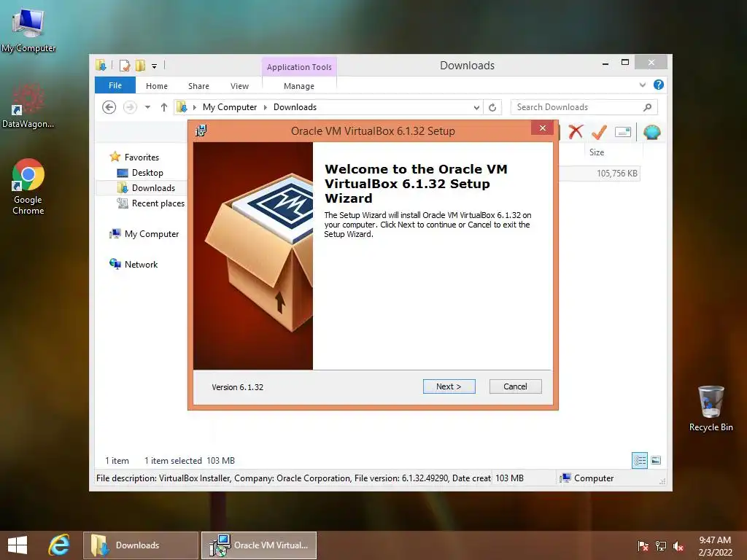Open Explorer help question mark
Image resolution: width=747 pixels, height=560 pixels.
click(659, 85)
